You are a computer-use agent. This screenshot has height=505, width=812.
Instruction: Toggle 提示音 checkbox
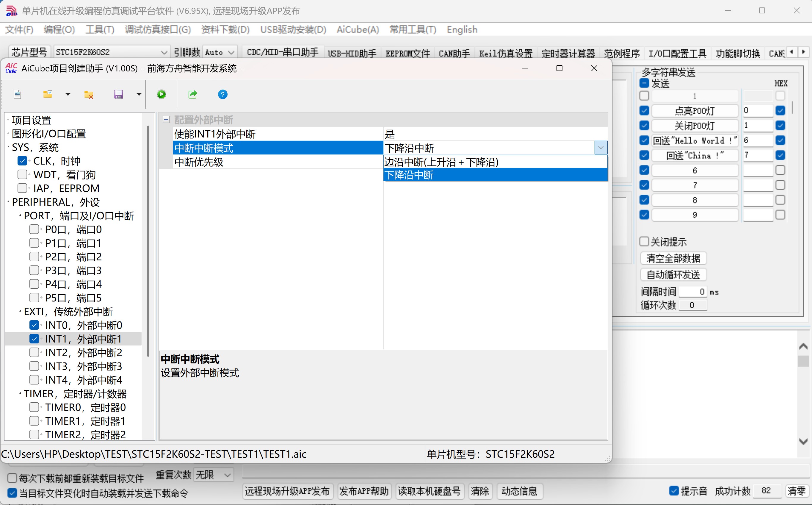pos(673,491)
